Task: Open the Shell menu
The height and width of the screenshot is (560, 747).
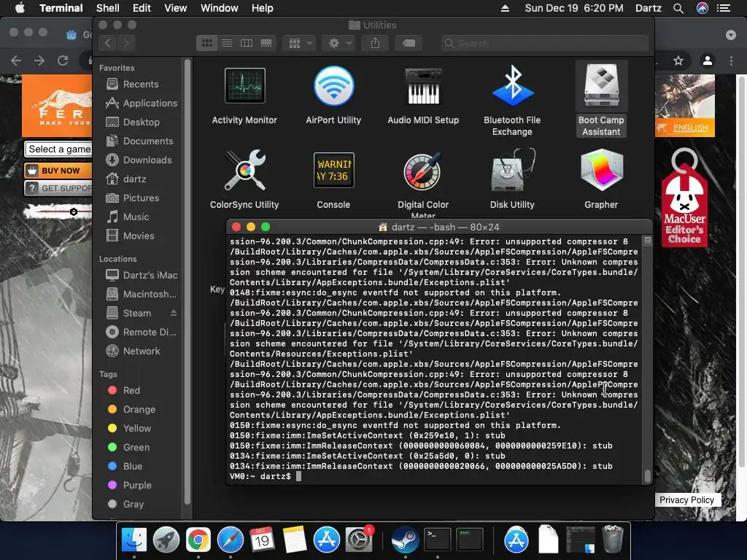Action: tap(108, 8)
